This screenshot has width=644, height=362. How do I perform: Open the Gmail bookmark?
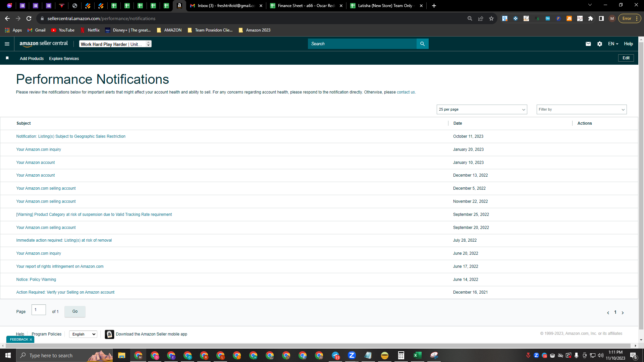pos(37,30)
